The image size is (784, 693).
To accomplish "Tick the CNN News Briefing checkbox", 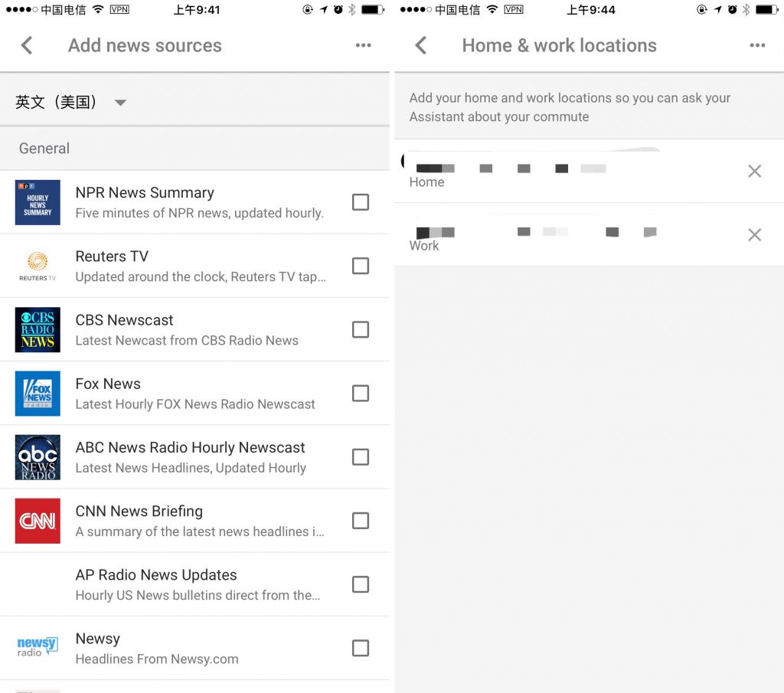I will (x=360, y=521).
